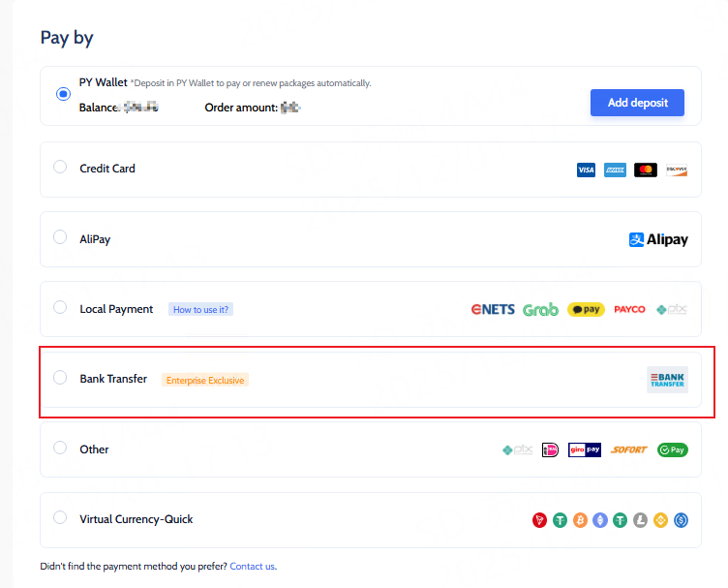
Task: Click the eNETS logo
Action: pyautogui.click(x=493, y=309)
